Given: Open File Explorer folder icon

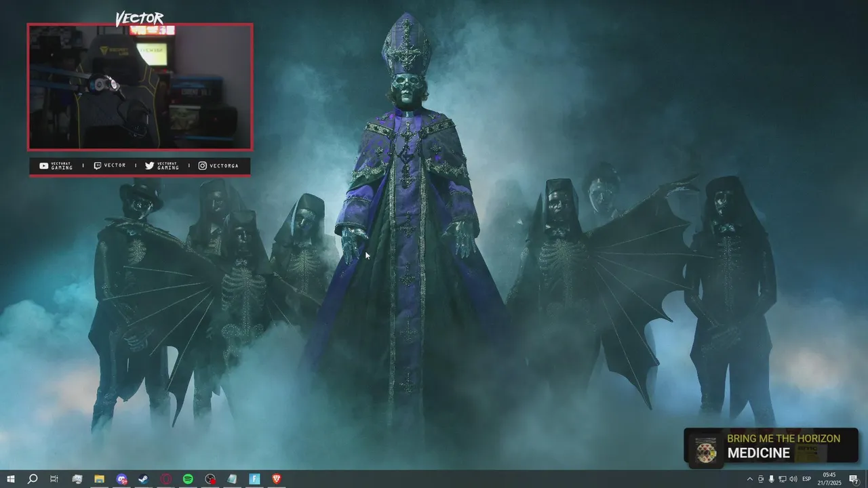Looking at the screenshot, I should (x=99, y=479).
